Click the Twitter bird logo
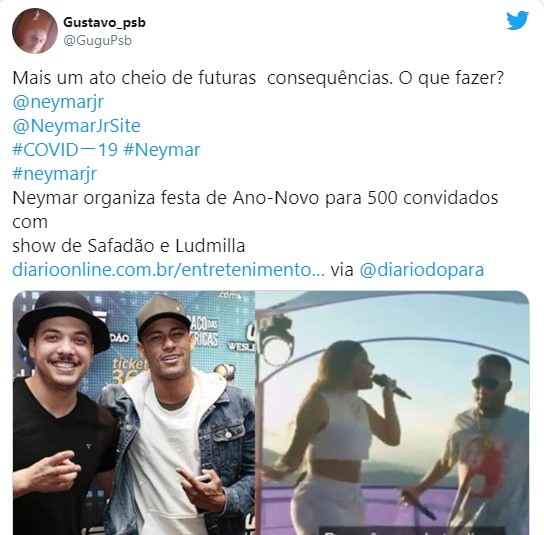Viewport: 544px width, 535px height. pos(517,21)
